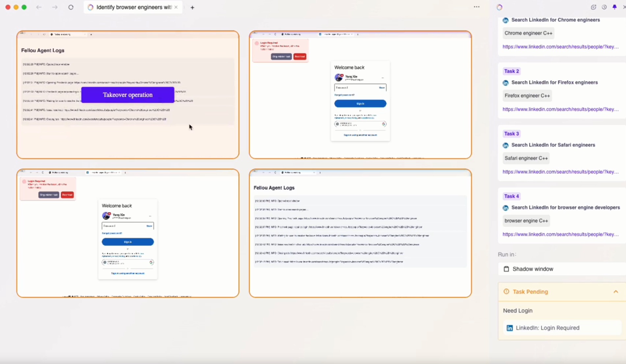
Task: Click Show password toggle in upper-right window
Action: tap(381, 87)
